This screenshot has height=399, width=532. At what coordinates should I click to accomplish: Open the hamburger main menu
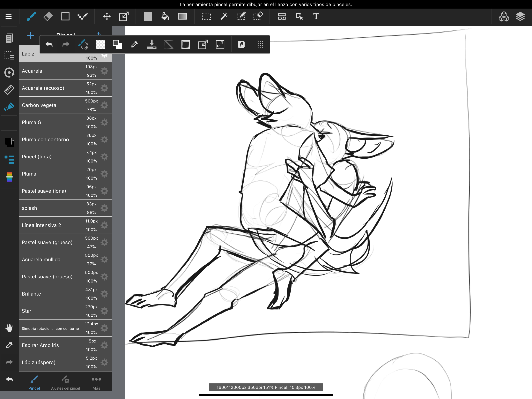tap(9, 16)
